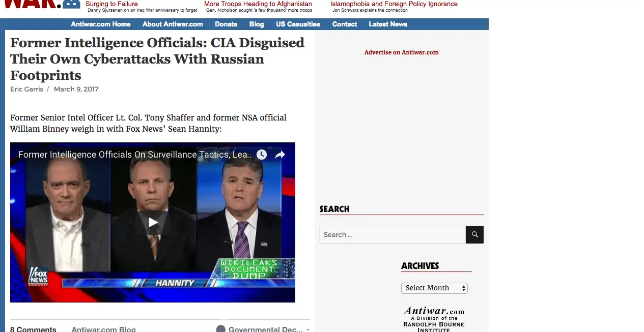Open Surging to Failure headline
The width and height of the screenshot is (644, 332).
pos(111,4)
